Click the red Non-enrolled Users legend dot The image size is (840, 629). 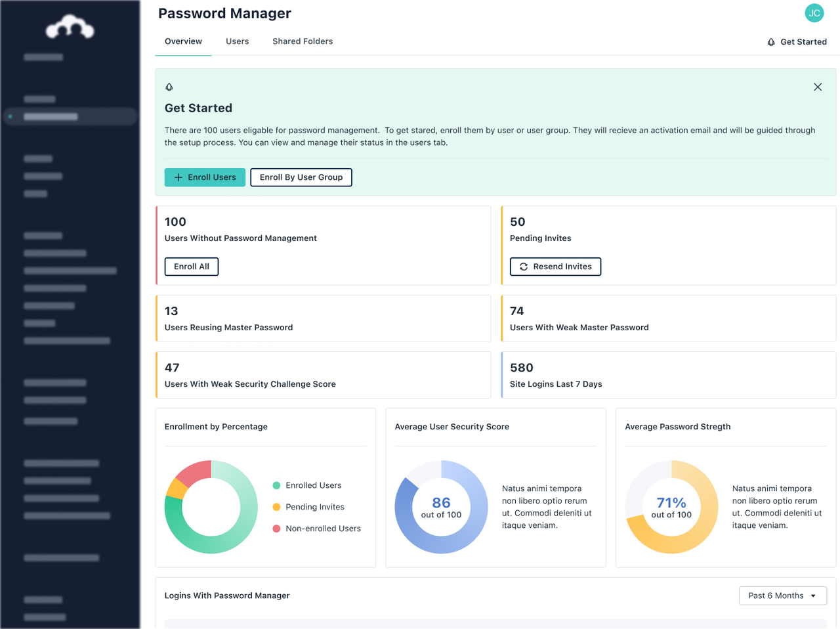276,529
